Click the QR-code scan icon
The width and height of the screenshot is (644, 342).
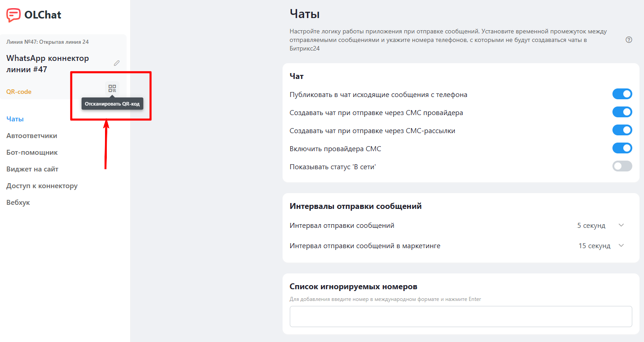pos(112,88)
